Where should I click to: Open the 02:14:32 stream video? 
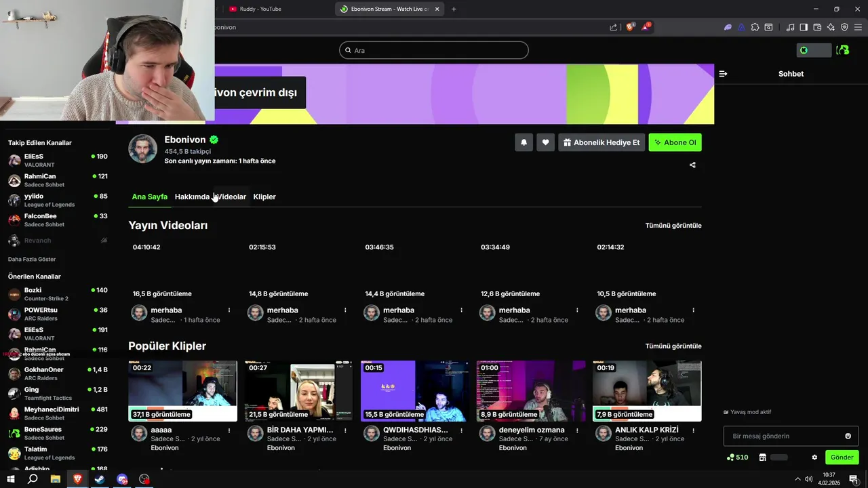click(x=647, y=270)
